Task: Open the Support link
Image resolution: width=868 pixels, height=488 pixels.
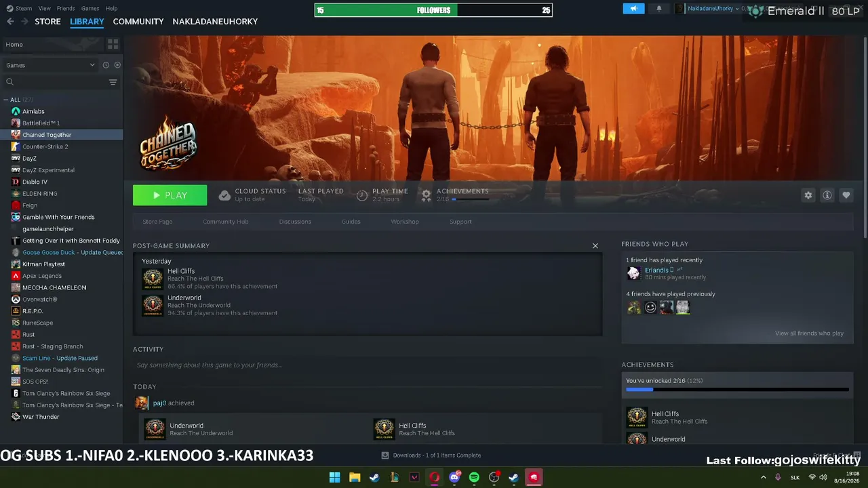Action: pyautogui.click(x=460, y=222)
